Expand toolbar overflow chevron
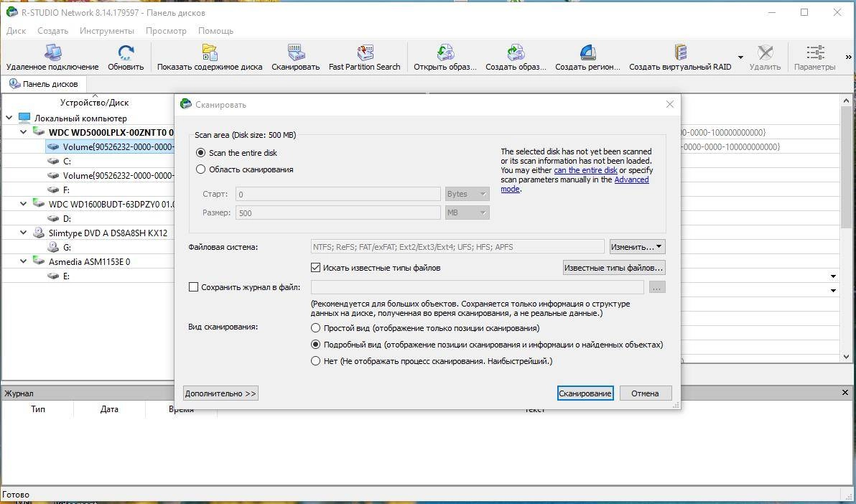 tap(848, 57)
